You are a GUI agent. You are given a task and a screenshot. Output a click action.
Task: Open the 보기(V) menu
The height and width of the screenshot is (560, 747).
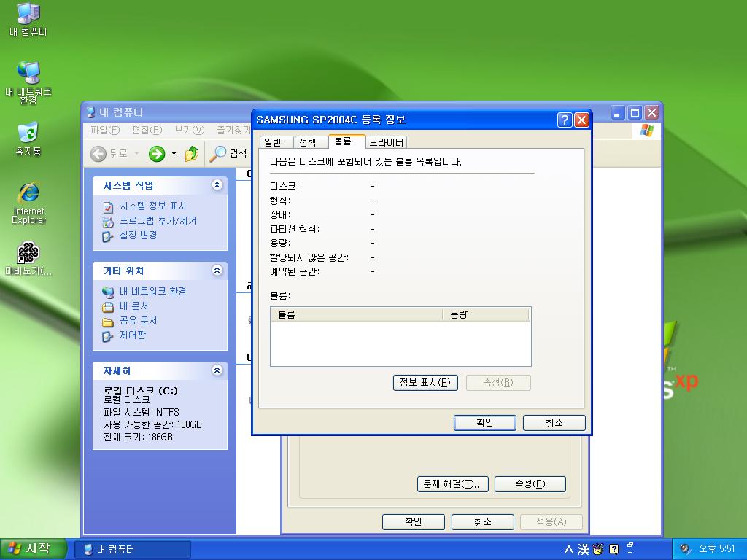click(x=189, y=130)
